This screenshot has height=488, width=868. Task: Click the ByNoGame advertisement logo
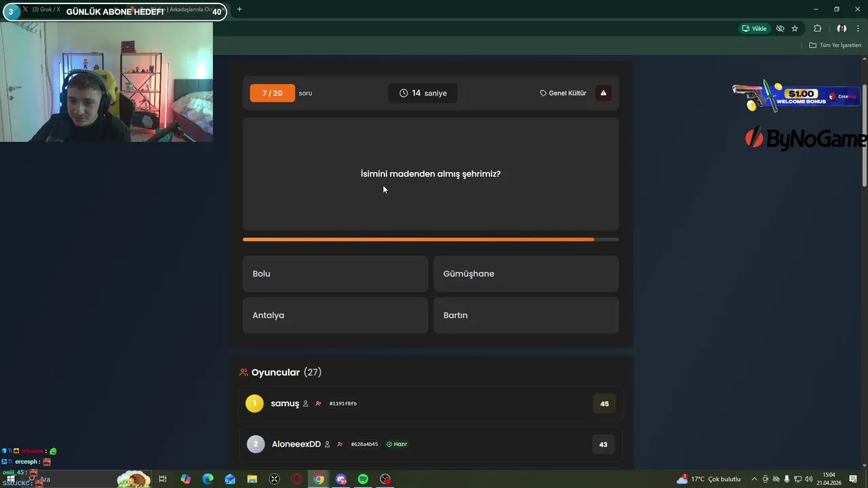click(806, 138)
